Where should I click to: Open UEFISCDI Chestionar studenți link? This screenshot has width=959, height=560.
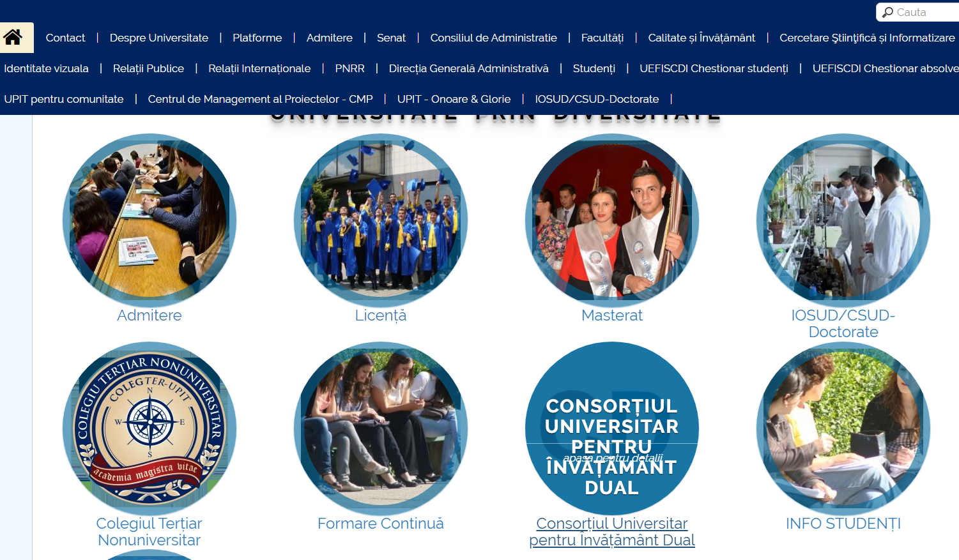(714, 68)
